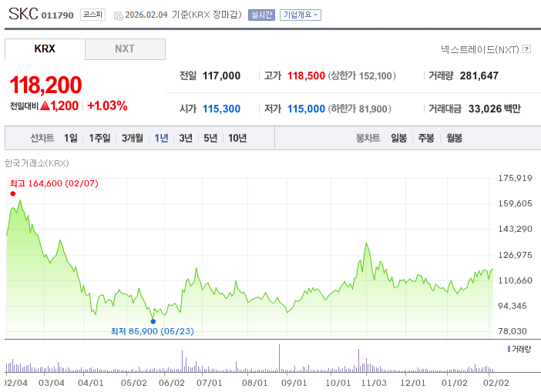Click the x-axis date 06/02
The height and width of the screenshot is (392, 541).
click(172, 383)
